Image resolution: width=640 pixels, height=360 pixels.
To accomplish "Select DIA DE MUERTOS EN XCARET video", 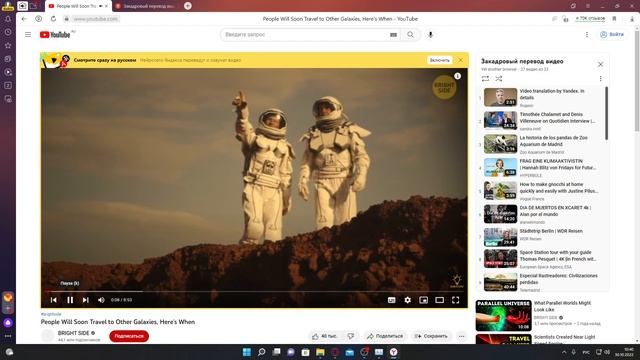I will (541, 214).
